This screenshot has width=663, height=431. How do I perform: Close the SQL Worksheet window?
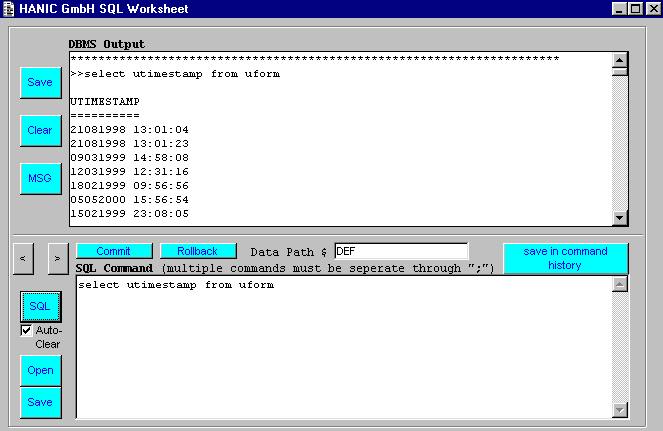[x=653, y=9]
